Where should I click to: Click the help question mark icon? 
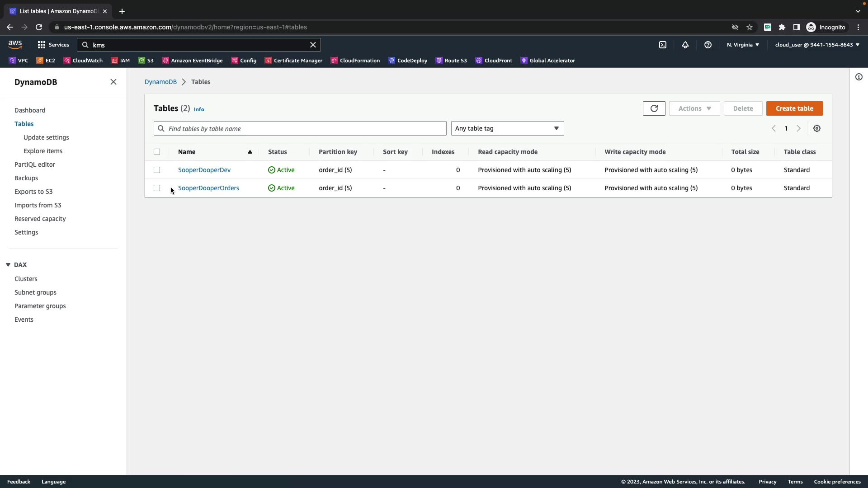708,45
